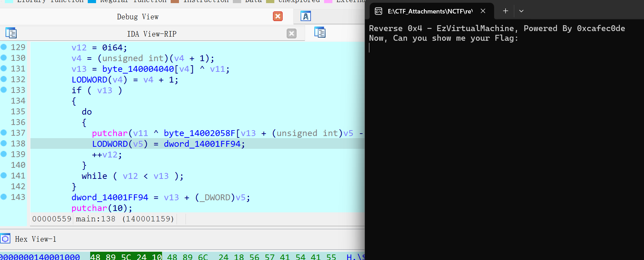Select the IDA View-RIP tab title
Screen dimensions: 644x260
pyautogui.click(x=152, y=34)
